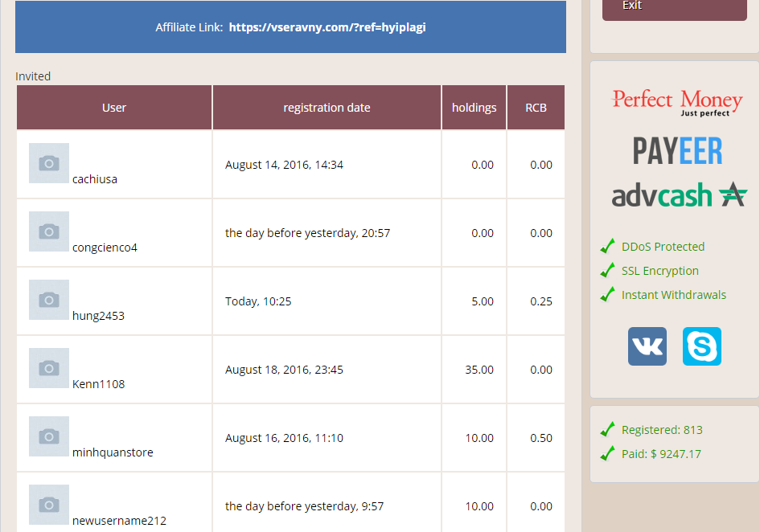Screen dimensions: 760x532
Task: Click Kenn1108's avatar placeholder
Action: point(49,368)
